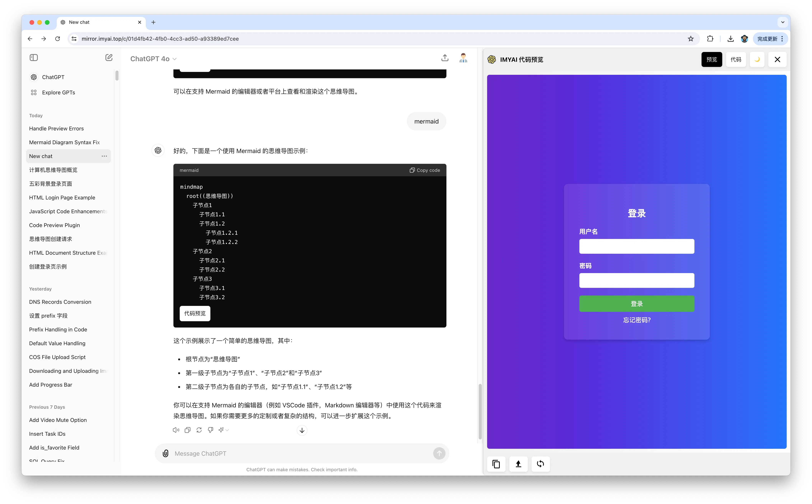Open 思维导图创建请求 chat
The width and height of the screenshot is (812, 504).
coord(68,239)
